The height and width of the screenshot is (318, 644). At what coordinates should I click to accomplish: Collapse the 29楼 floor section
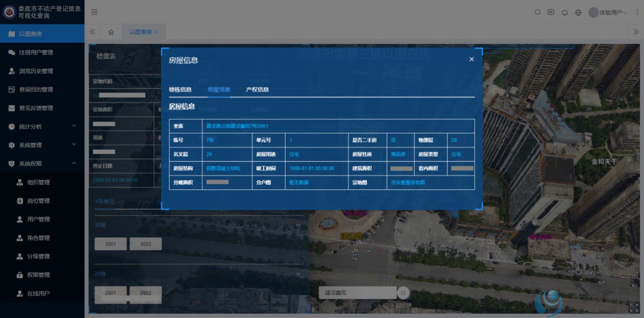[x=298, y=273]
